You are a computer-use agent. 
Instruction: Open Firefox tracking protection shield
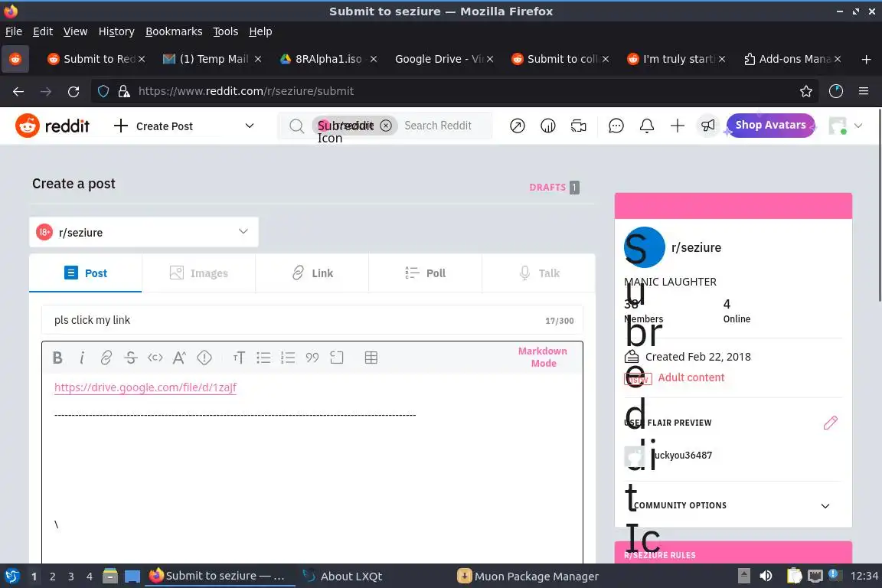pyautogui.click(x=103, y=91)
